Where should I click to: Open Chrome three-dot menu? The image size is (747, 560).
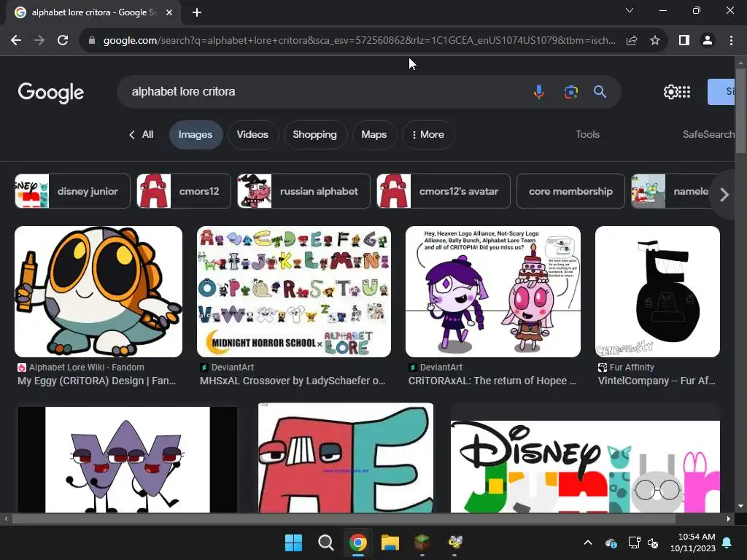click(x=731, y=41)
